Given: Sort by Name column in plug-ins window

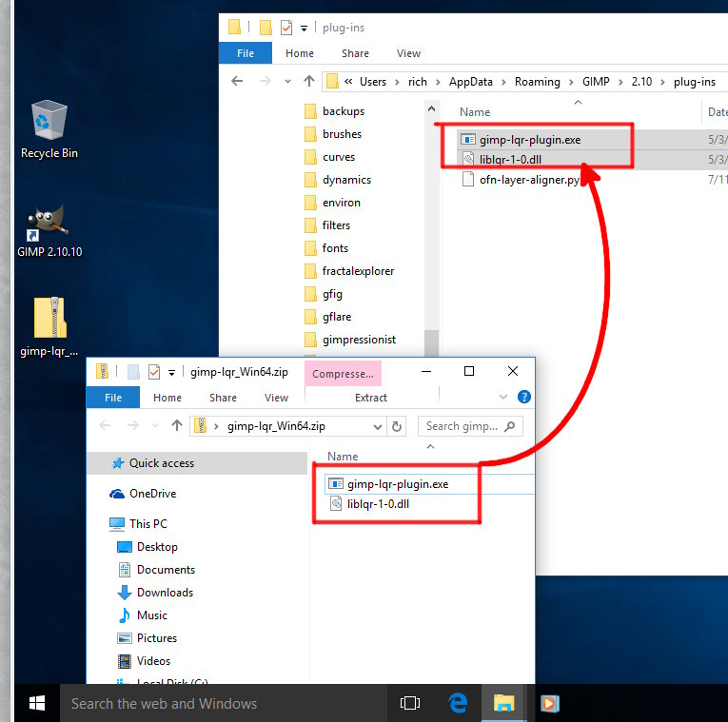Looking at the screenshot, I should (x=475, y=112).
